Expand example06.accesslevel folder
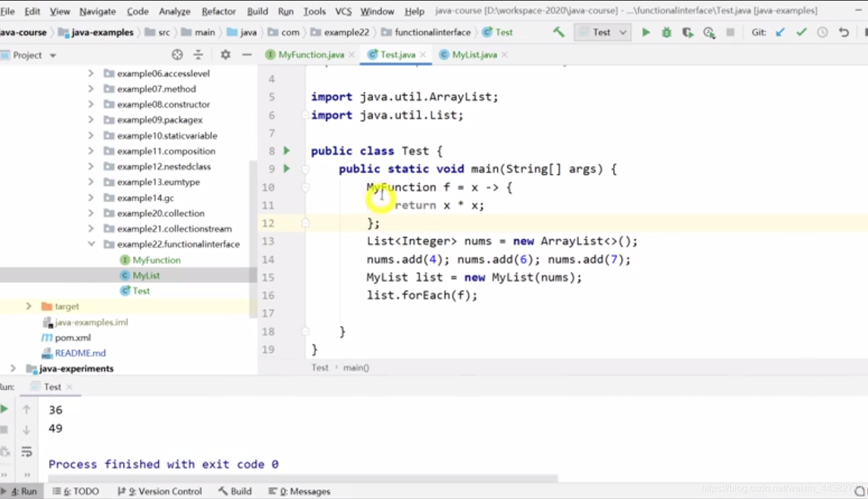The image size is (868, 499). click(x=91, y=73)
